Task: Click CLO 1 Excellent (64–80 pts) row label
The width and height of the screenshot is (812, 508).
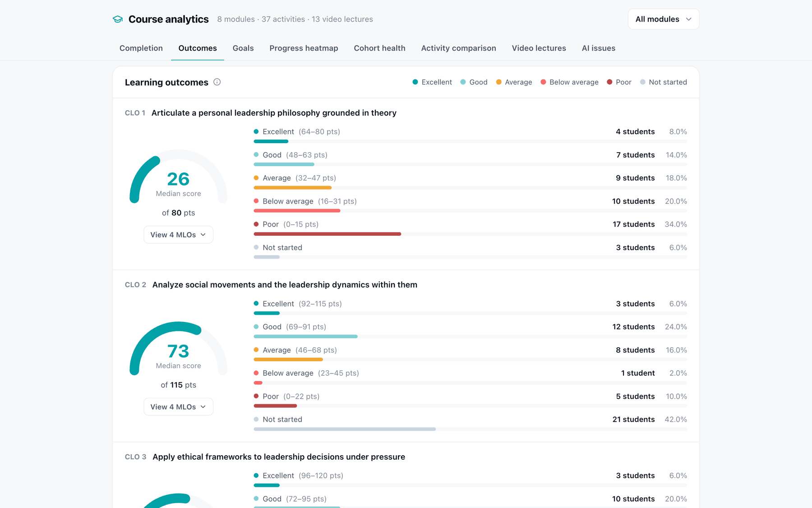Action: point(297,132)
